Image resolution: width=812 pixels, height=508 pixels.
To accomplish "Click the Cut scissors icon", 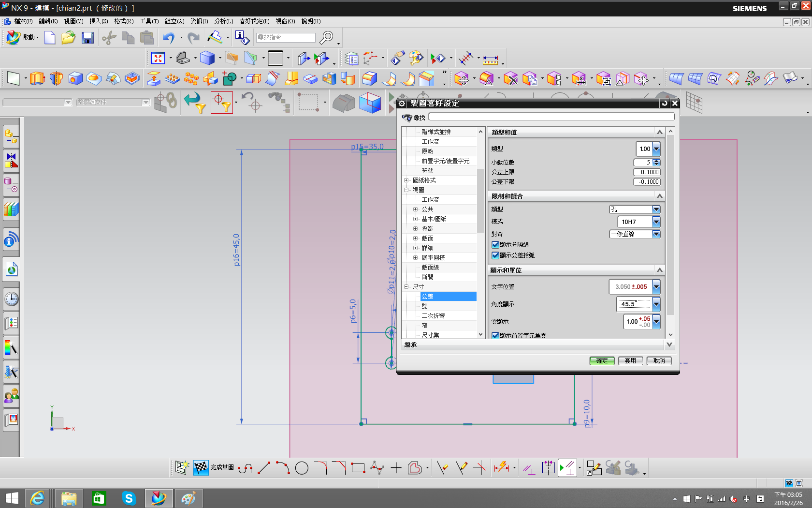I will 109,37.
